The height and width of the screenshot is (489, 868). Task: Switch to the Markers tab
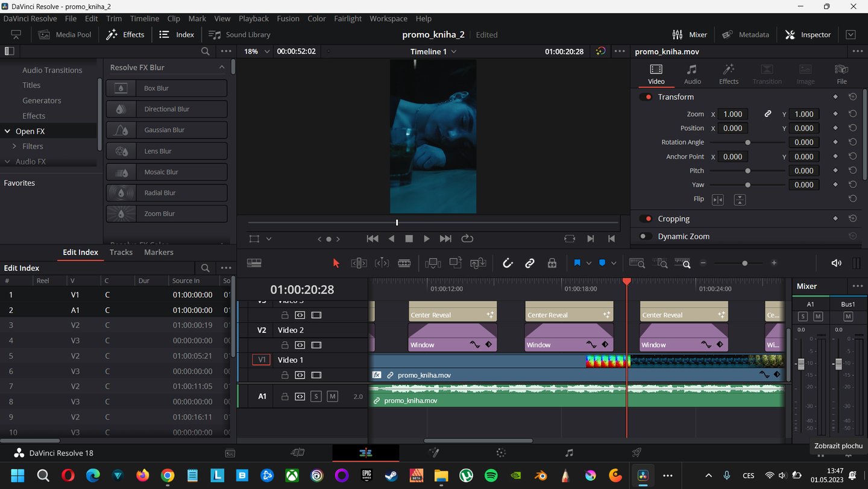coord(159,252)
